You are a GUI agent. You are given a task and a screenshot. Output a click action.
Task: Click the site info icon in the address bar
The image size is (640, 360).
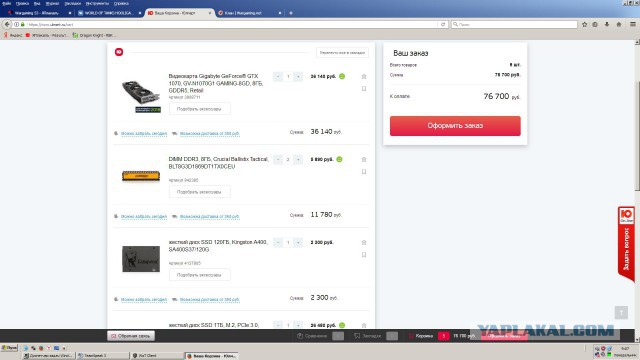(x=17, y=24)
